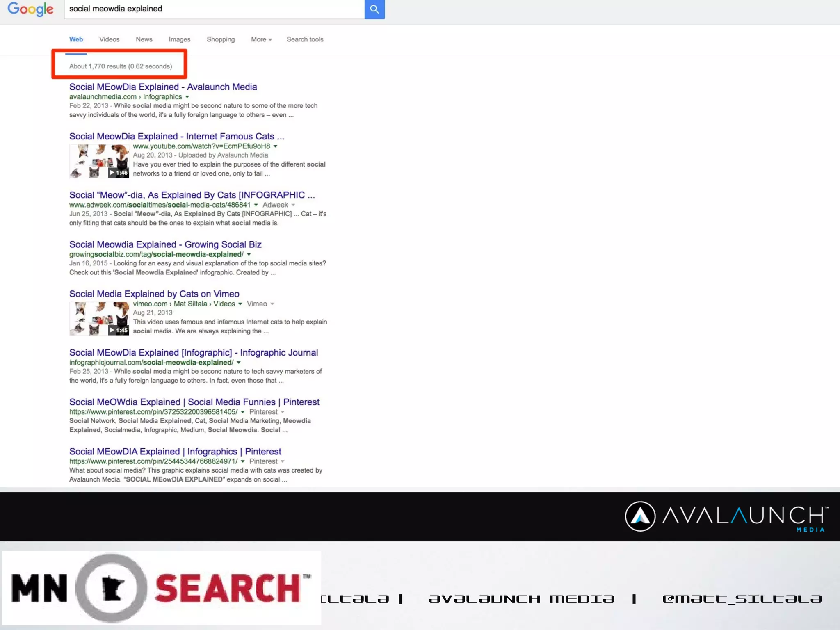The height and width of the screenshot is (630, 840).
Task: Open the Images tab
Action: click(179, 39)
